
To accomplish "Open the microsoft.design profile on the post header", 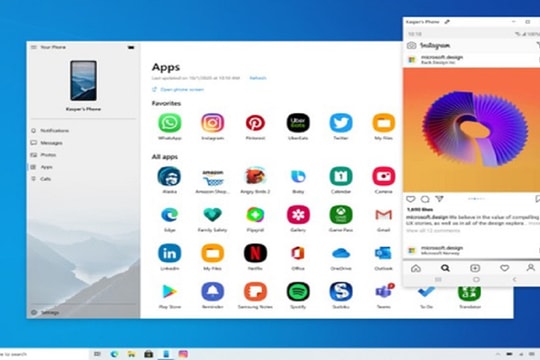I will pos(442,57).
